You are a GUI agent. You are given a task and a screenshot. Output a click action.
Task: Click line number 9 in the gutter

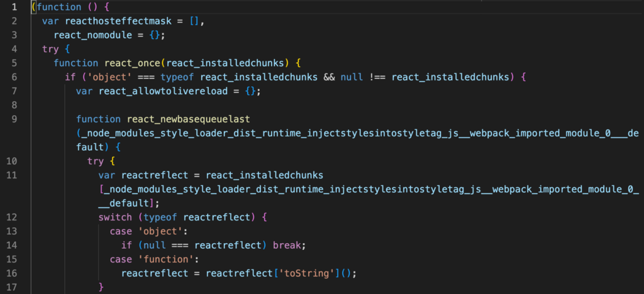(x=14, y=118)
